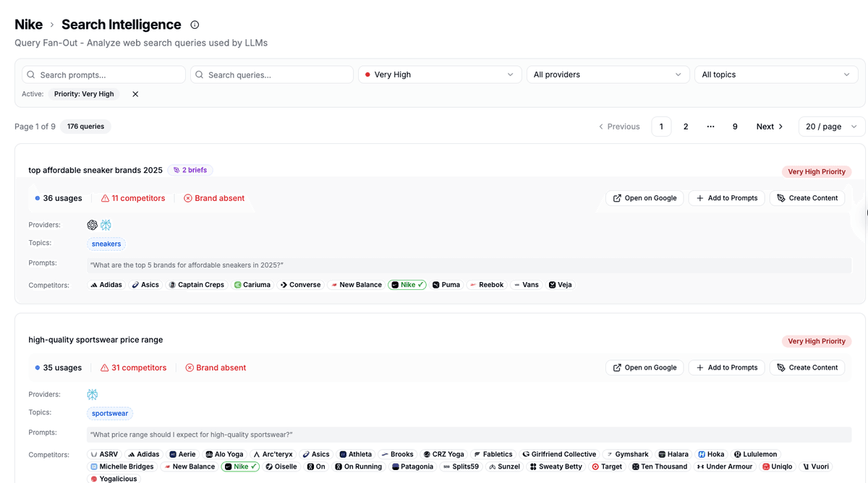Click Next to advance pagination

click(x=770, y=127)
